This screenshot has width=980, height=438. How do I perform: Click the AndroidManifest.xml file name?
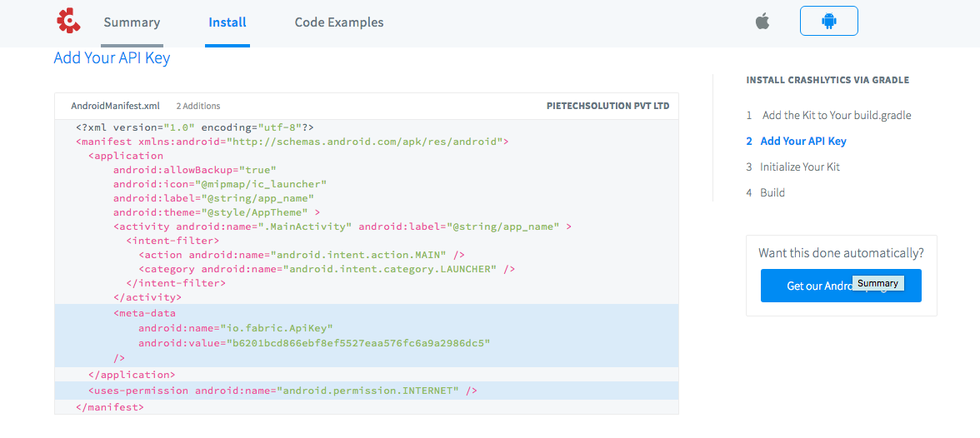116,107
